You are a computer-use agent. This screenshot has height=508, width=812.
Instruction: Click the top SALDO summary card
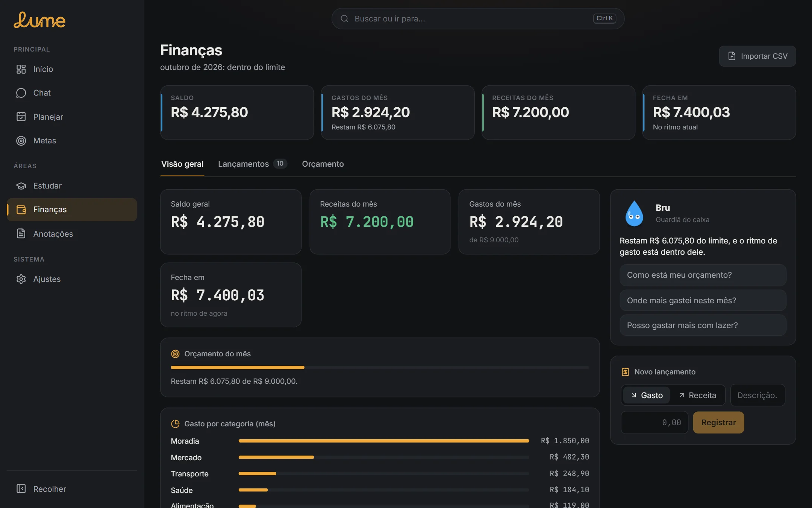tap(237, 113)
